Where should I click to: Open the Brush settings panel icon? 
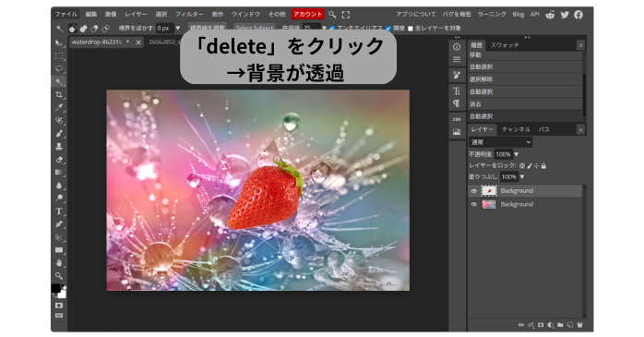pos(457,75)
